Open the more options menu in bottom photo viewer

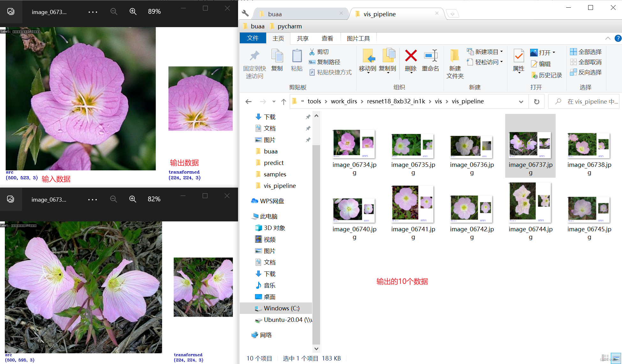pyautogui.click(x=93, y=199)
